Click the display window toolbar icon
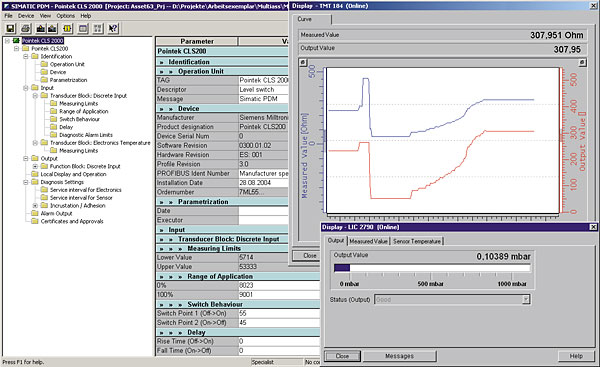 tap(83, 28)
